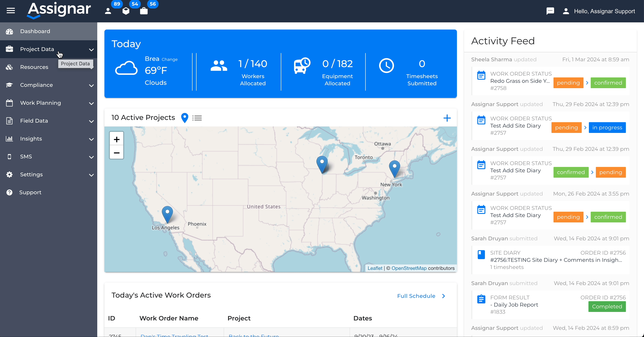This screenshot has height=337, width=644.
Task: Click the SMS phone icon
Action: click(x=9, y=156)
